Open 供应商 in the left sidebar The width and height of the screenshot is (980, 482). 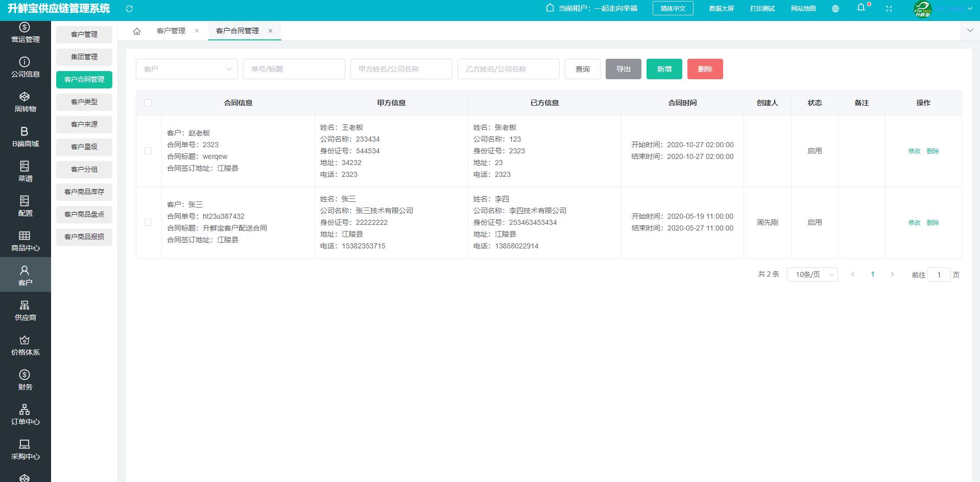[x=25, y=310]
